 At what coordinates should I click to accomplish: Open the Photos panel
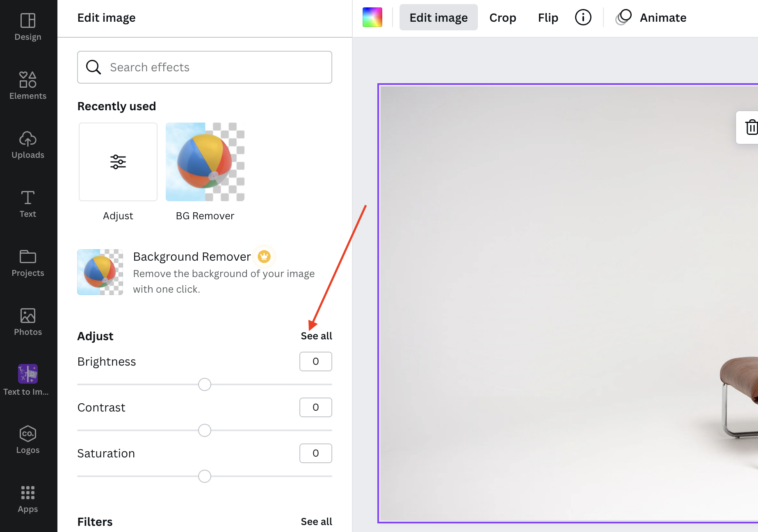click(x=28, y=322)
